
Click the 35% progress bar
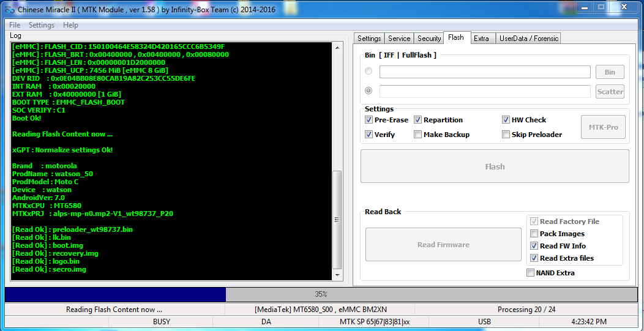(321, 294)
